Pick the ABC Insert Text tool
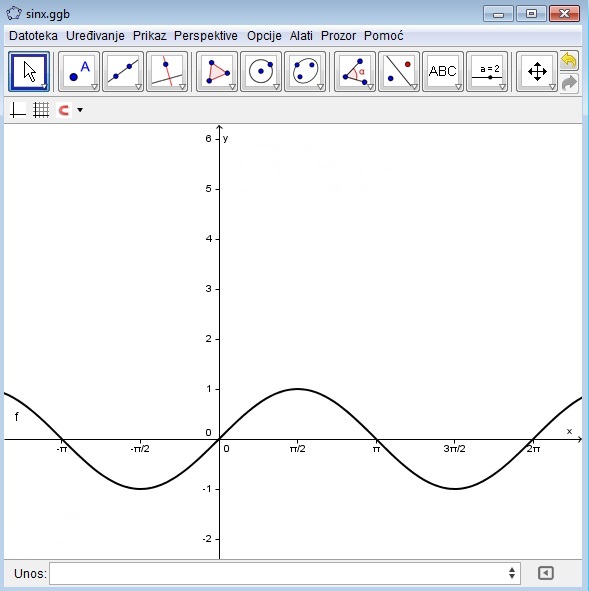This screenshot has width=589, height=591. tap(443, 72)
